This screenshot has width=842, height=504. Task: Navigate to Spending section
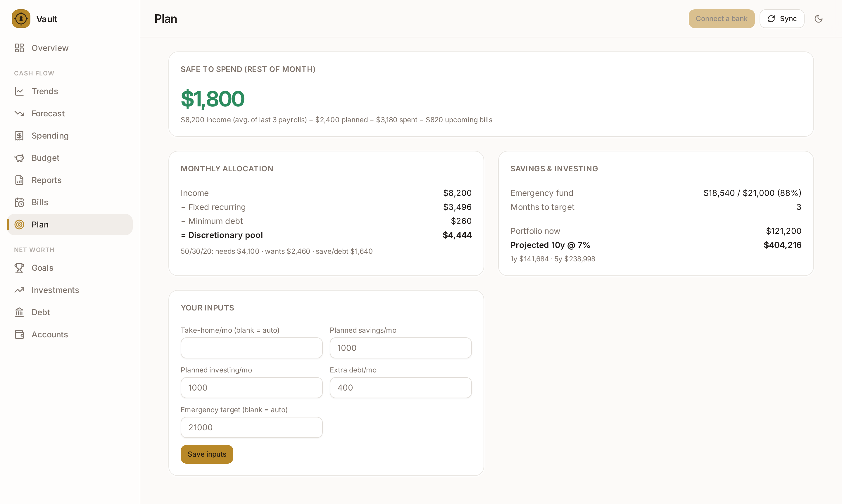(70, 136)
